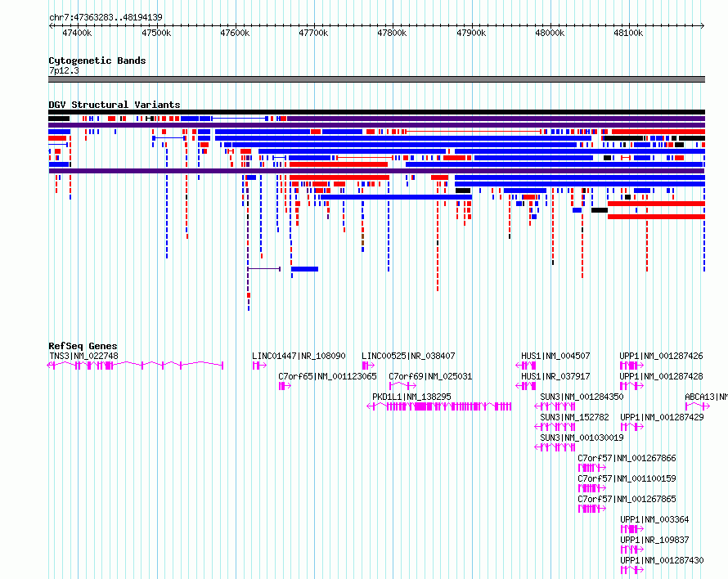Click the PKD1L1|NM_138295 gene label
This screenshot has width=728, height=579.
411,397
